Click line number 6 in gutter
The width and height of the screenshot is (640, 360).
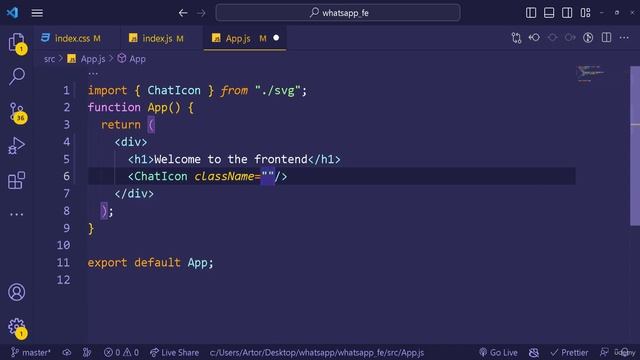pos(67,176)
